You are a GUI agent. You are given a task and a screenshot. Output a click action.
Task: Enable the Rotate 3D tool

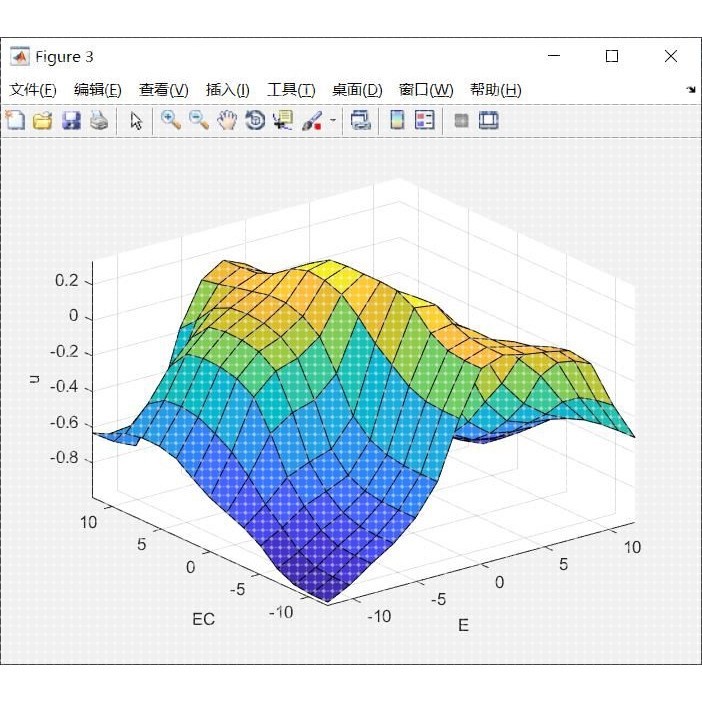click(255, 120)
